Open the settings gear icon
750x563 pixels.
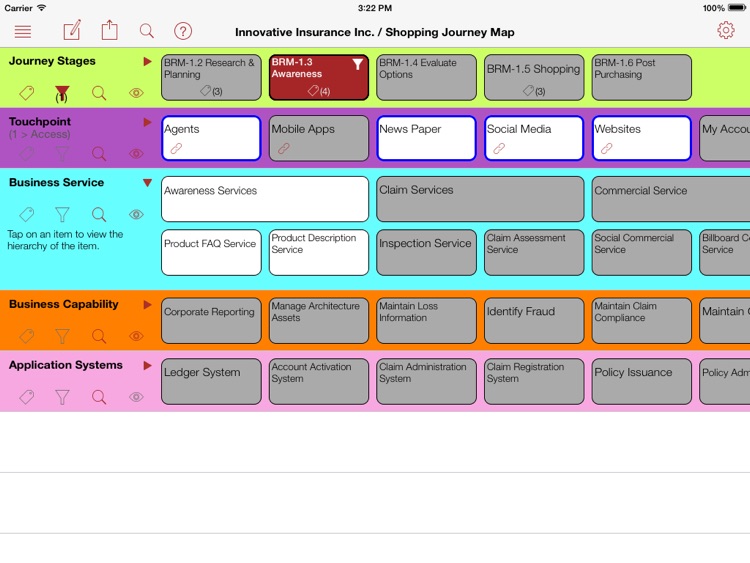[726, 30]
